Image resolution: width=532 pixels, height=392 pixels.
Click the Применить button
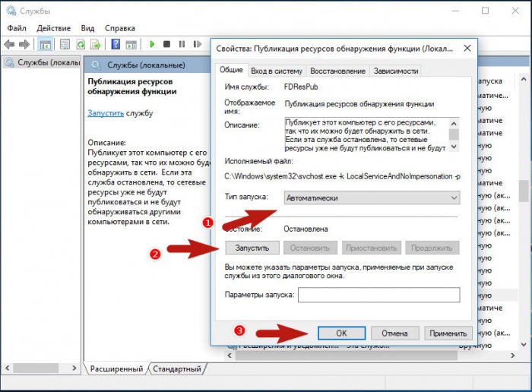pyautogui.click(x=448, y=334)
